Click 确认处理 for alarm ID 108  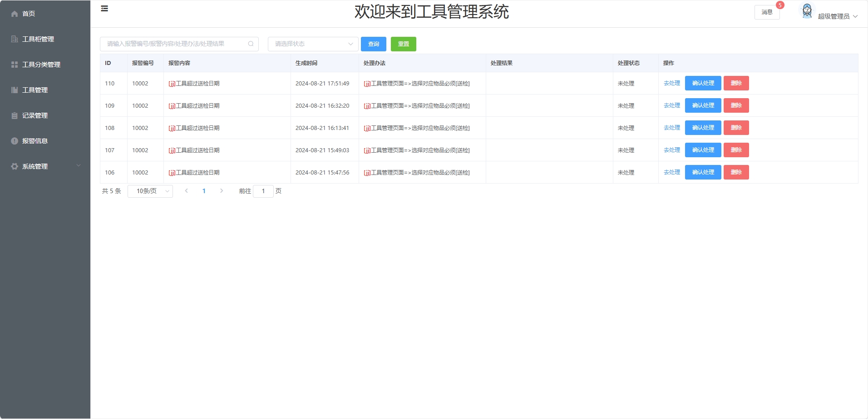tap(703, 128)
